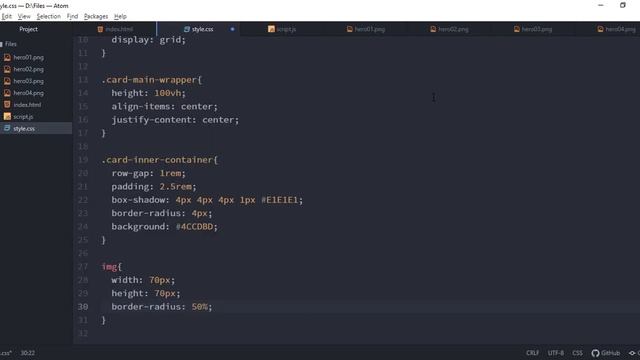Click the img selector on line 27
The height and width of the screenshot is (360, 640).
coord(109,267)
